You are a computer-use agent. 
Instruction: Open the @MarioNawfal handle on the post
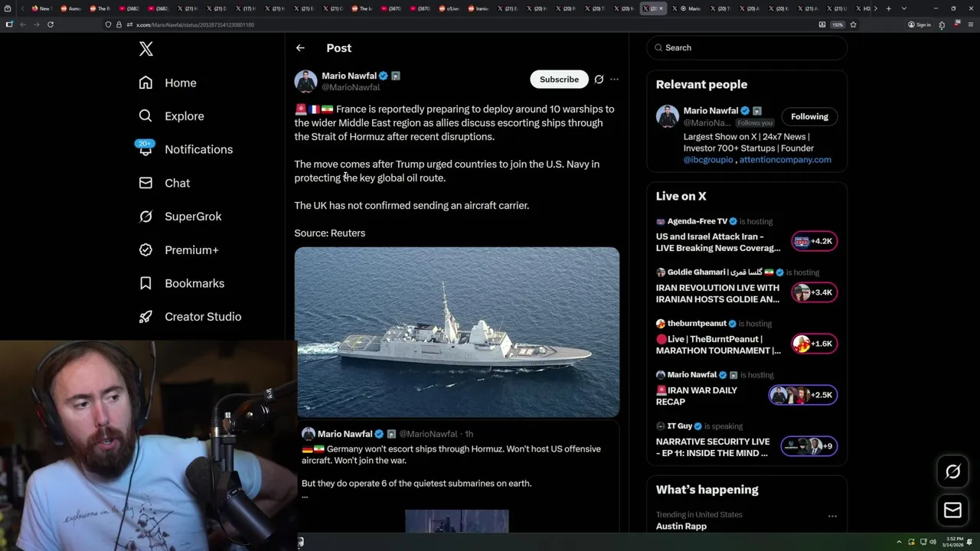coord(351,87)
